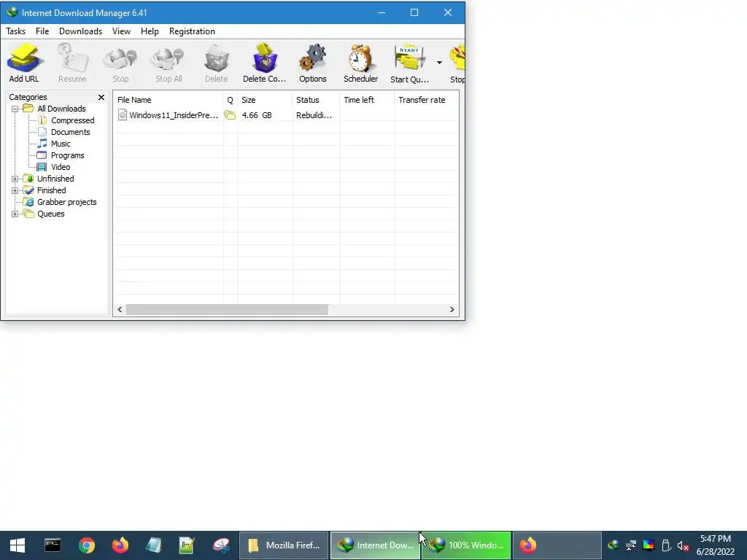Open the notepad-style taskbar icon
The image size is (747, 560).
pos(153,545)
